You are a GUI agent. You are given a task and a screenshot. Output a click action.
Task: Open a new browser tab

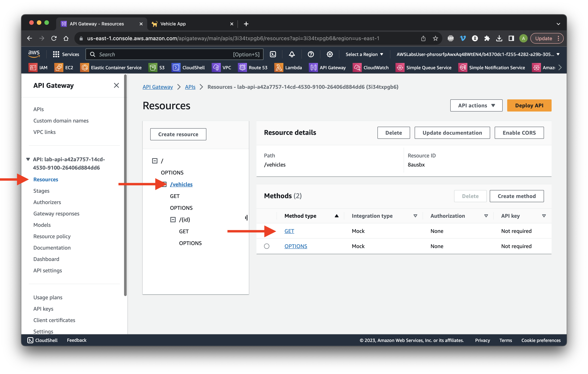coord(246,24)
